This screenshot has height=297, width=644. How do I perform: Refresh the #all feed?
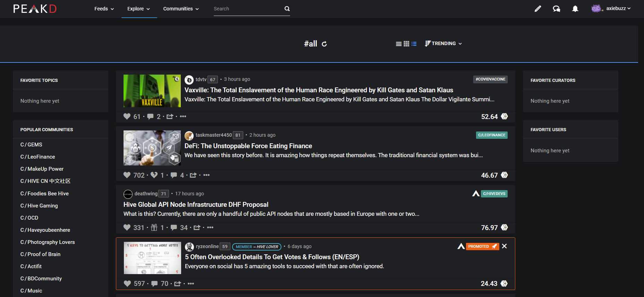(324, 44)
